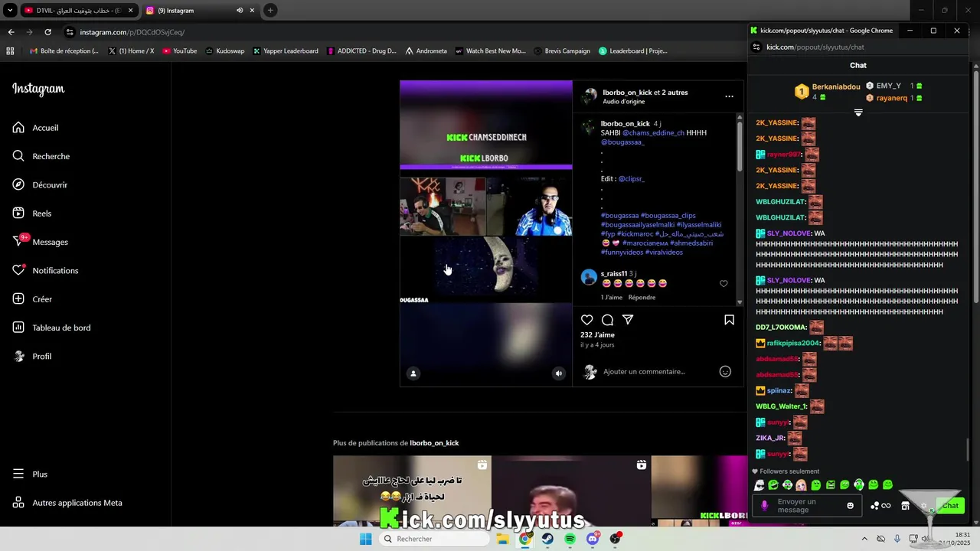Toggle the video sound speaker button
This screenshot has height=551, width=980.
tap(559, 373)
